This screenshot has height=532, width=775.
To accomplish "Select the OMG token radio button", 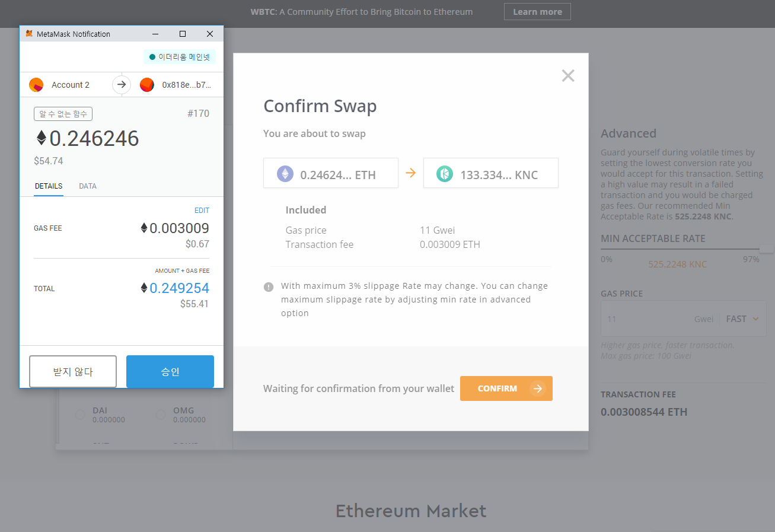I will [160, 415].
